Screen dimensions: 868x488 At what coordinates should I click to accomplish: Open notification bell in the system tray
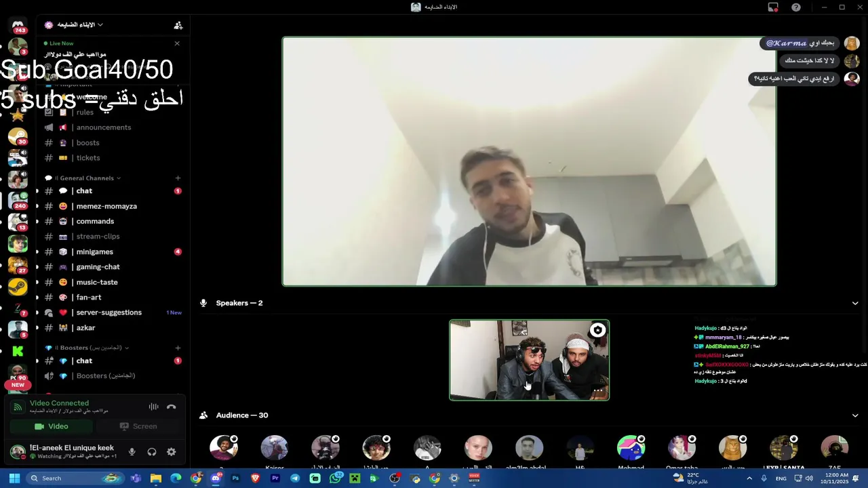pos(856,479)
